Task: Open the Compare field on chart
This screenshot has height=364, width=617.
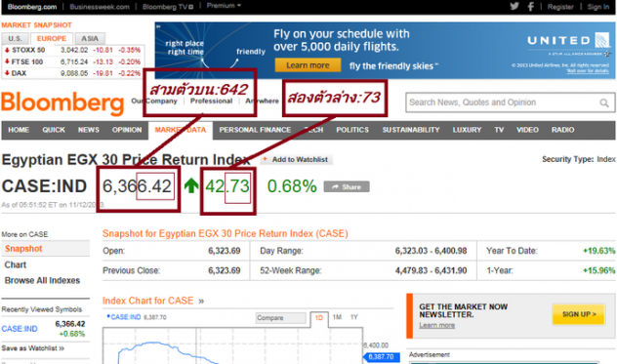Action: (x=281, y=318)
